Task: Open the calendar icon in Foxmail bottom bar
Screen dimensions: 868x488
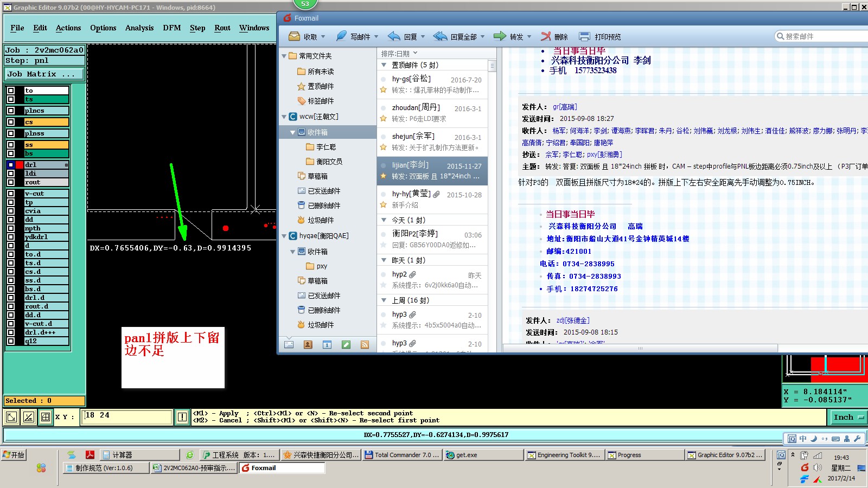Action: tap(327, 344)
